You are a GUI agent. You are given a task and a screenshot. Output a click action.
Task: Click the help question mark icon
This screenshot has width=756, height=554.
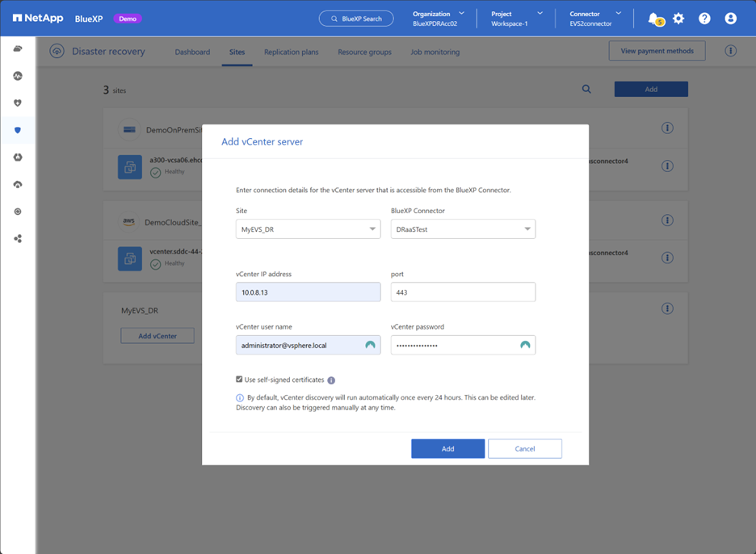pyautogui.click(x=704, y=18)
